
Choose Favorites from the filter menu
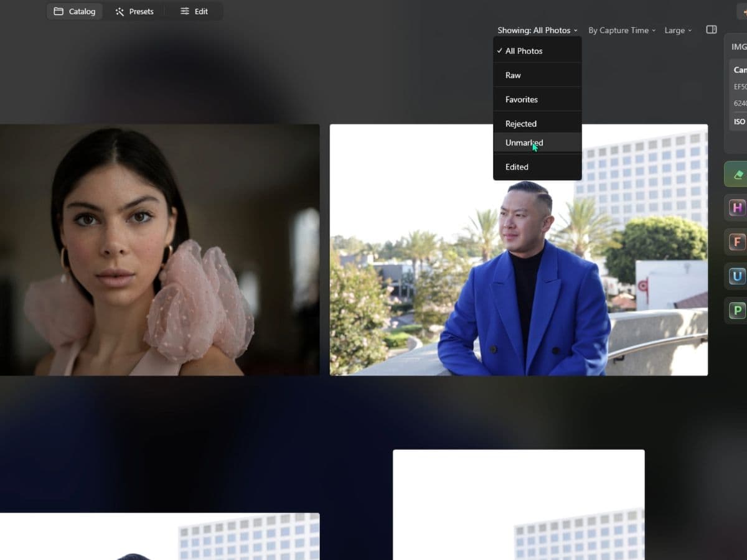point(537,100)
